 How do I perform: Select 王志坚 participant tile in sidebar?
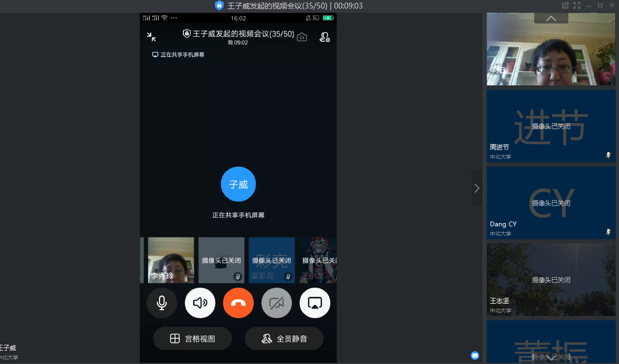pyautogui.click(x=551, y=280)
